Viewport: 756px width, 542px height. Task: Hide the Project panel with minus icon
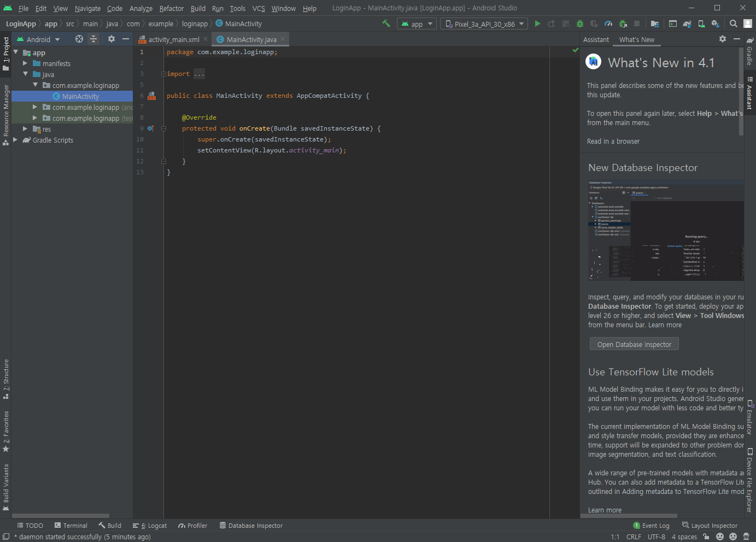coord(126,39)
